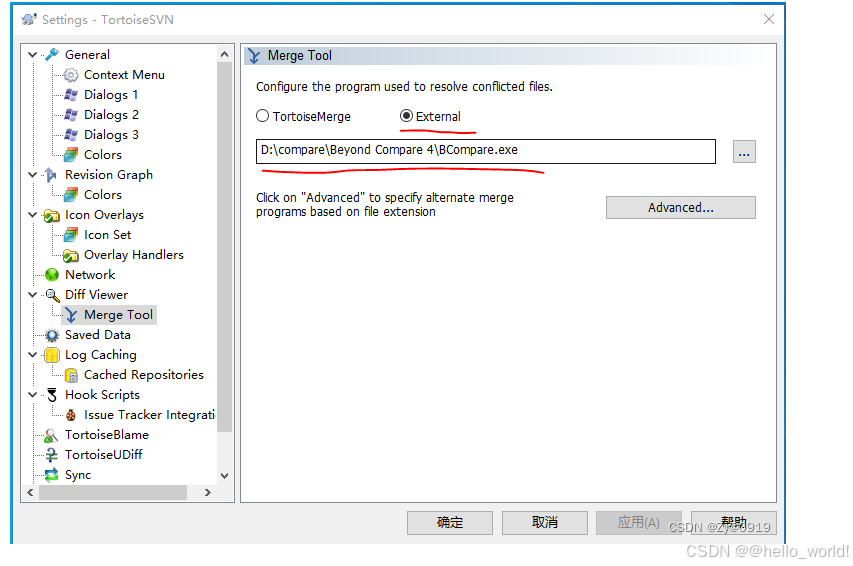Collapse the Log Caching tree node
This screenshot has width=853, height=566.
(32, 355)
